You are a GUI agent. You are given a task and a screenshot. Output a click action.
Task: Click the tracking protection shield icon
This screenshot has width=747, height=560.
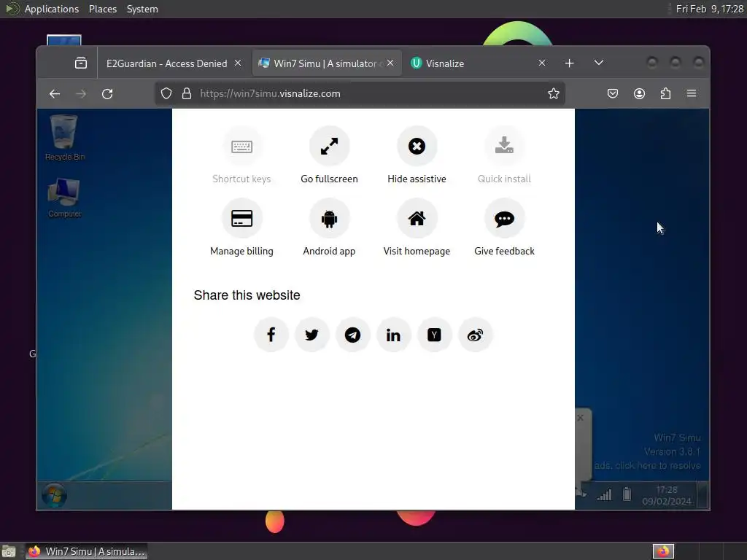pos(166,94)
